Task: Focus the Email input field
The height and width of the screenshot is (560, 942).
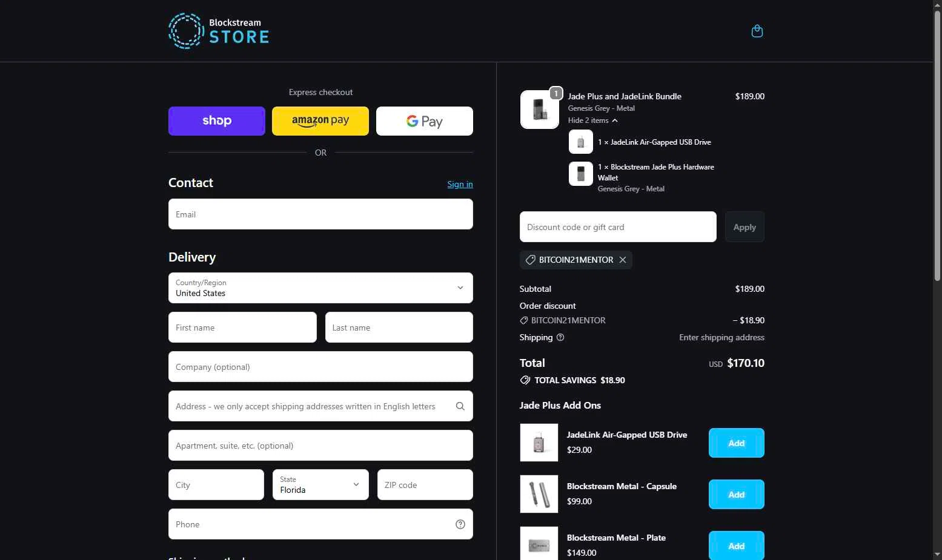Action: [320, 214]
